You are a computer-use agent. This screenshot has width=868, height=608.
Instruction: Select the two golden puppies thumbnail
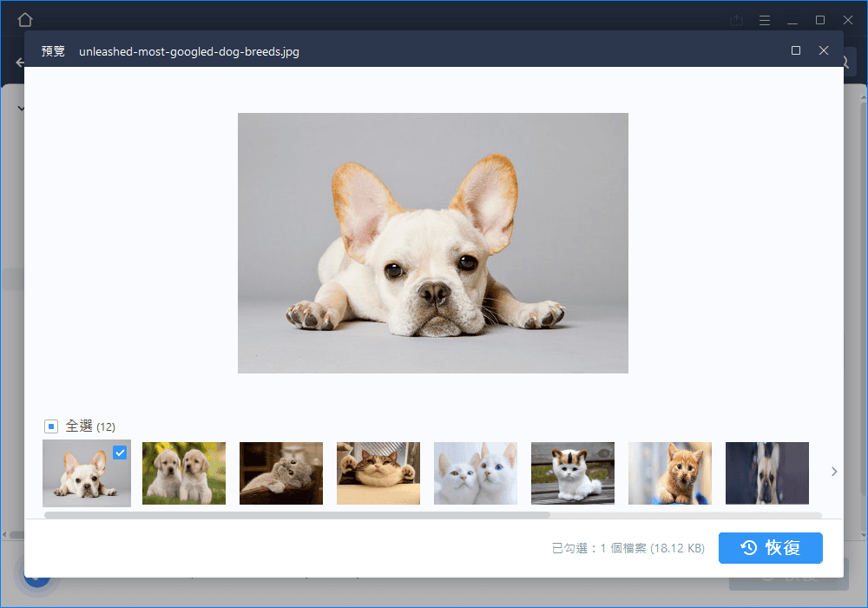184,473
